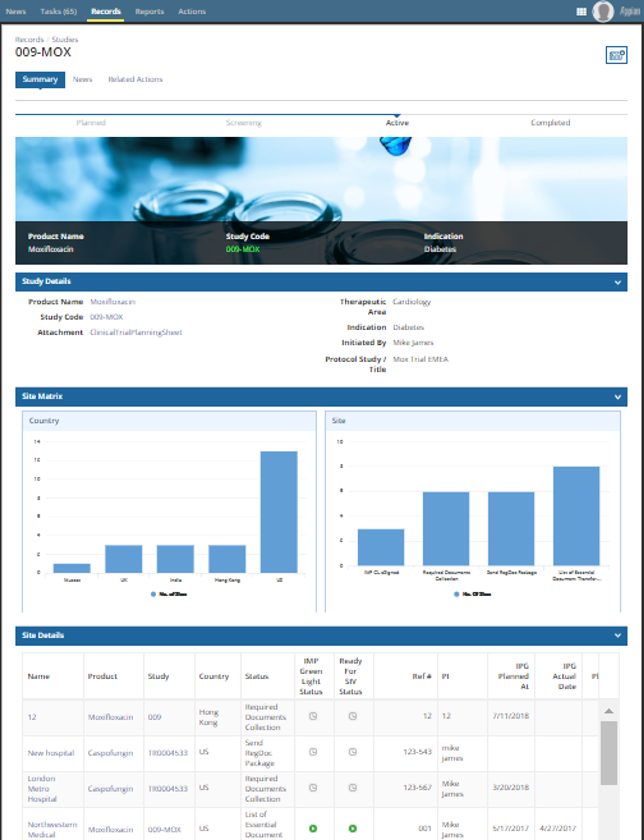
Task: Sort by the Status column header
Action: click(x=256, y=676)
